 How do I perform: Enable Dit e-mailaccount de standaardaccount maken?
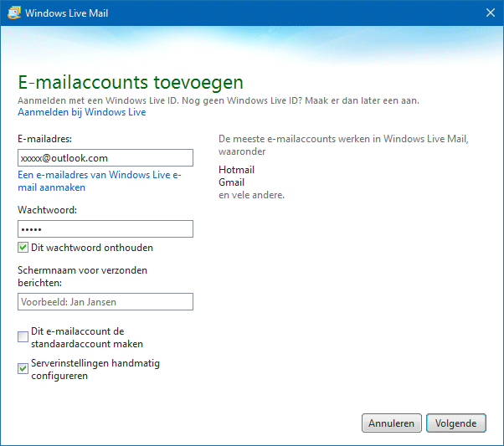click(23, 337)
